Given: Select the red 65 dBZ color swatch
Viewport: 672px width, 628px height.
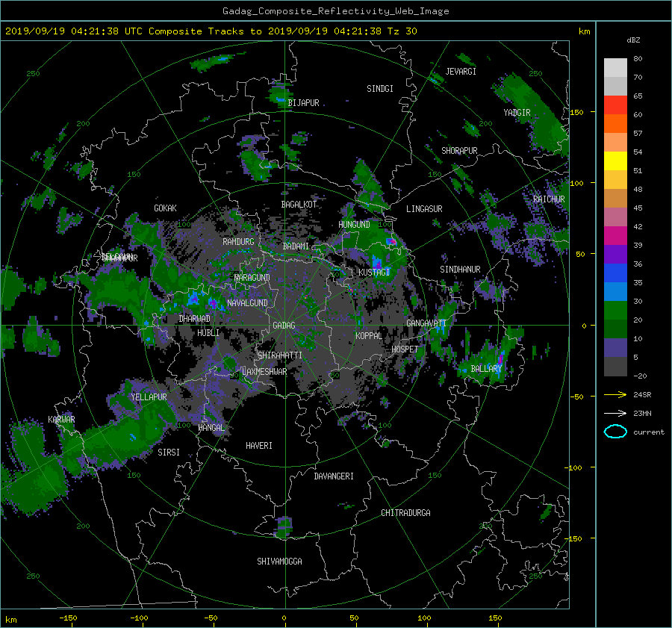Looking at the screenshot, I should pyautogui.click(x=615, y=105).
